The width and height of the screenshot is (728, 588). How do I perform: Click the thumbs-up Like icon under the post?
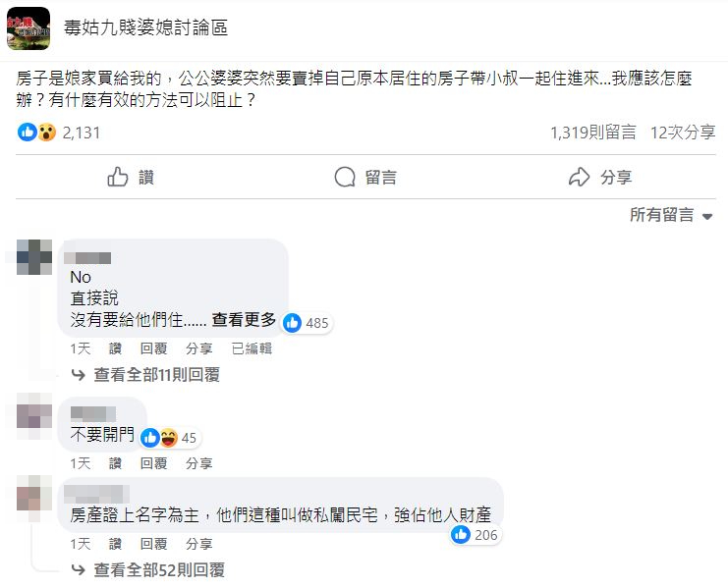118,178
